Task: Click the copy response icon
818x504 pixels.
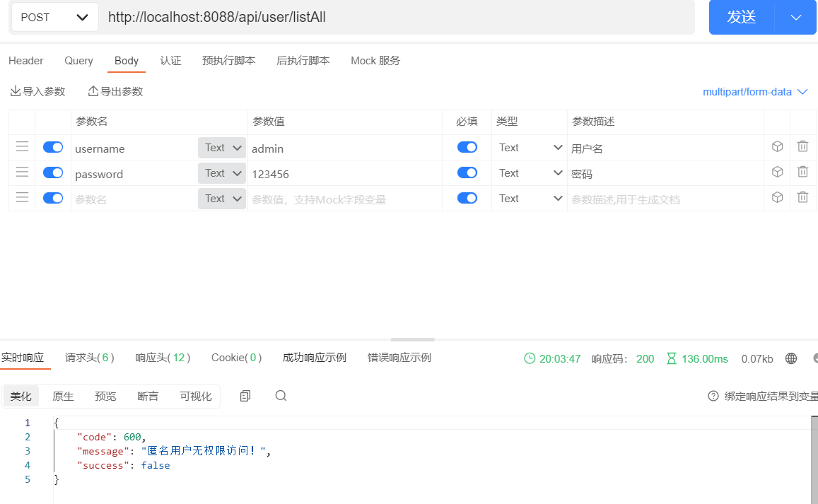Action: pos(245,396)
